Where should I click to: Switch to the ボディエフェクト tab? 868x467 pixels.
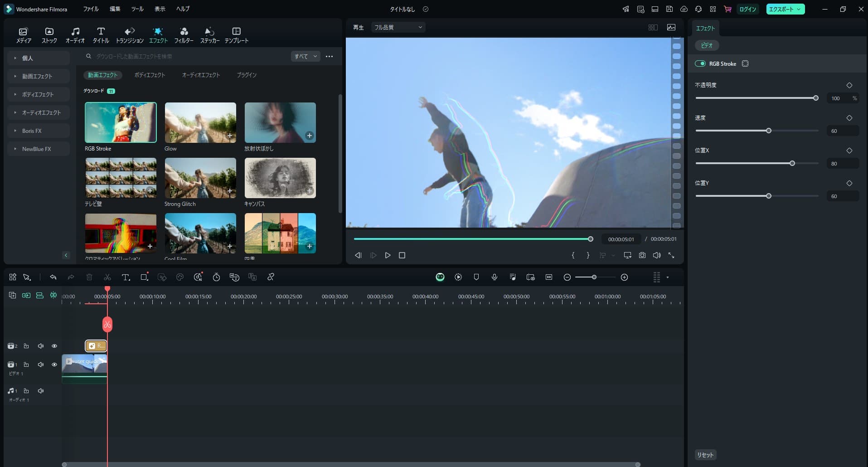pyautogui.click(x=150, y=75)
